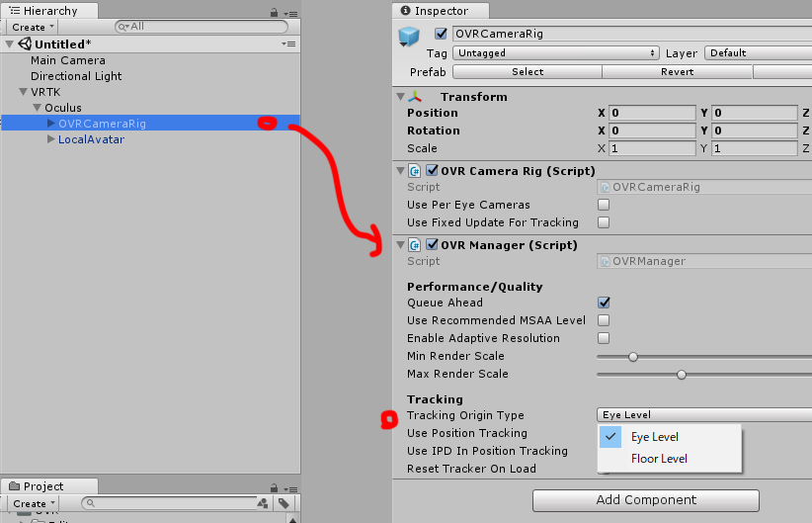Select the LocalAvatar object
Screen dimensions: 812x523
91,139
